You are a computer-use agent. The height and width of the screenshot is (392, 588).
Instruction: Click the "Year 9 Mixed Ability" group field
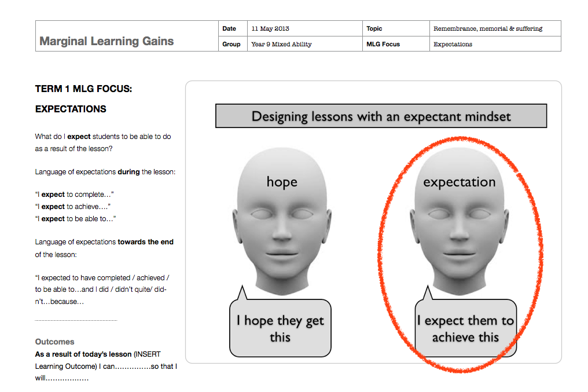tap(281, 44)
